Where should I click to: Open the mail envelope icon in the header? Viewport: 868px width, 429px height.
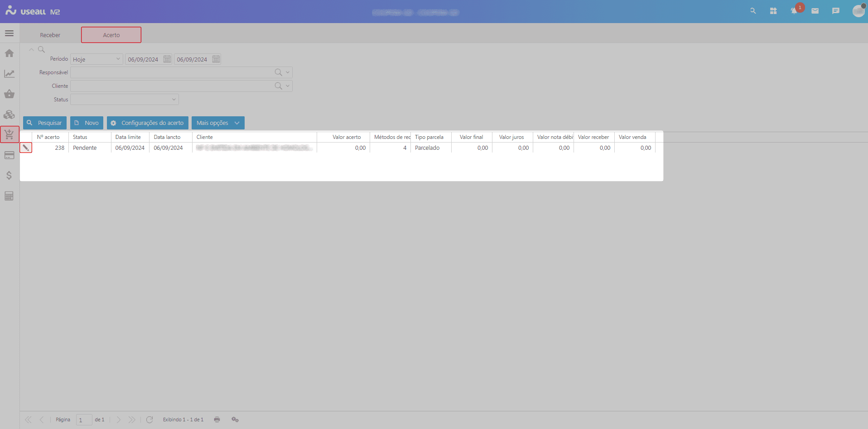point(815,11)
